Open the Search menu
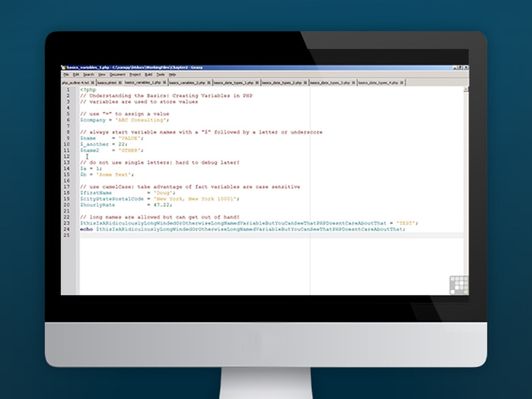This screenshot has width=532, height=399. click(x=89, y=74)
